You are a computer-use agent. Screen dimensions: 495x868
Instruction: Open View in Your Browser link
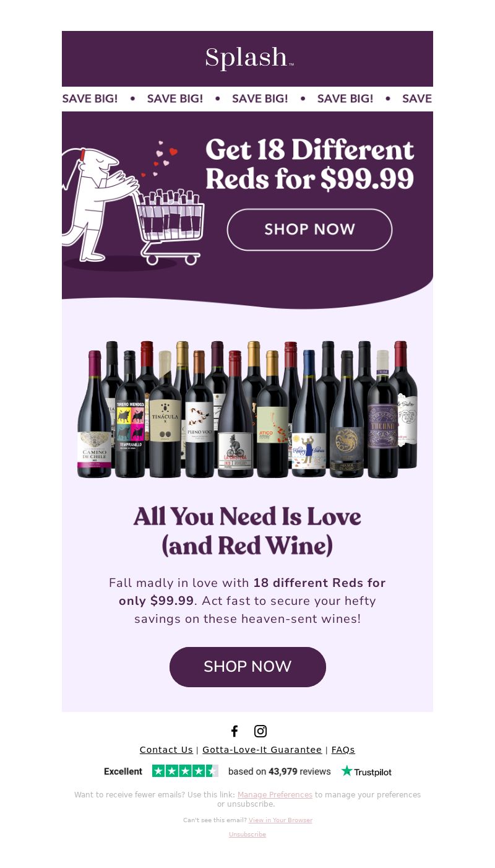pyautogui.click(x=280, y=820)
